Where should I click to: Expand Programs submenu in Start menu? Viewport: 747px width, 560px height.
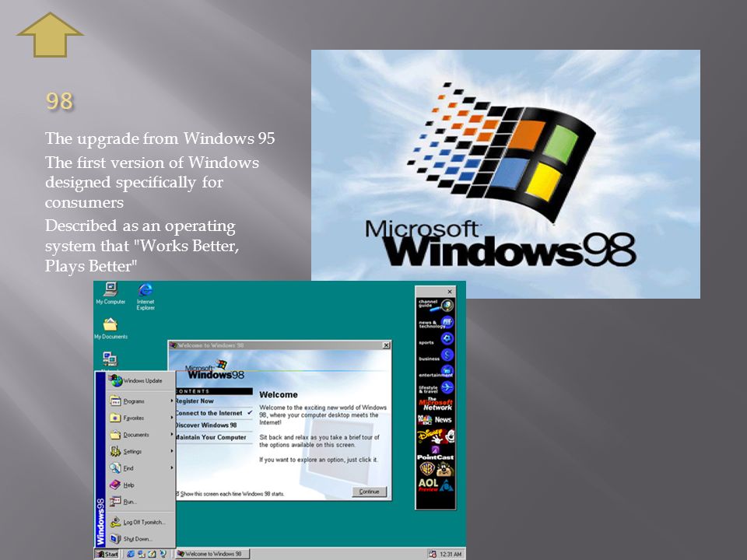pyautogui.click(x=141, y=401)
